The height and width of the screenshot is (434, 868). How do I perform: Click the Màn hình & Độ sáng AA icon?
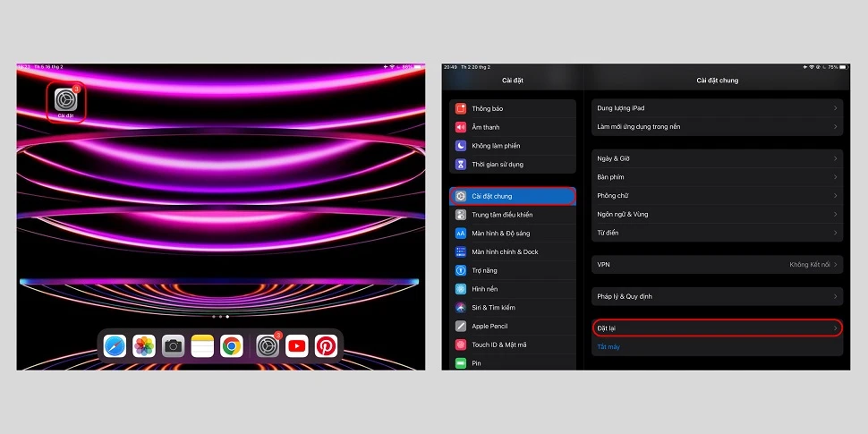click(461, 233)
